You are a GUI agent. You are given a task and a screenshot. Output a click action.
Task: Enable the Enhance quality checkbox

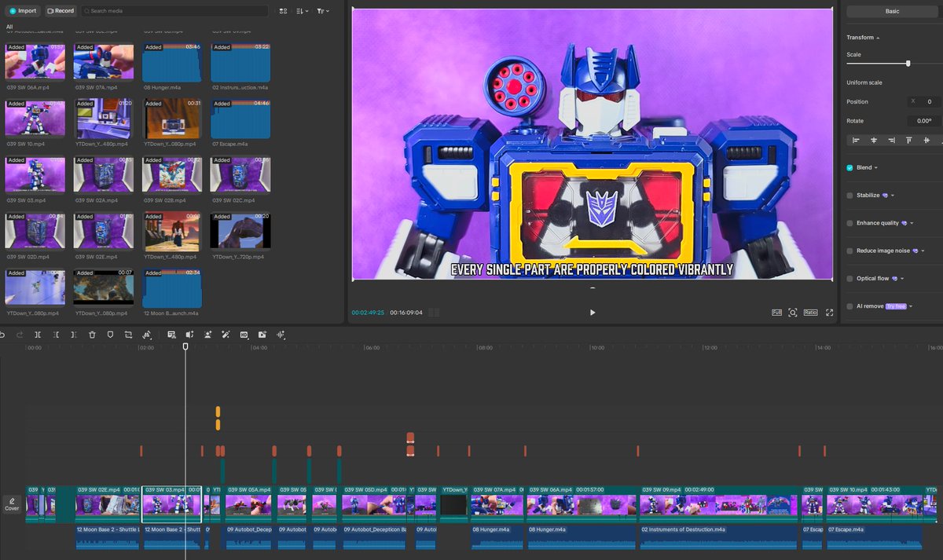pos(849,223)
